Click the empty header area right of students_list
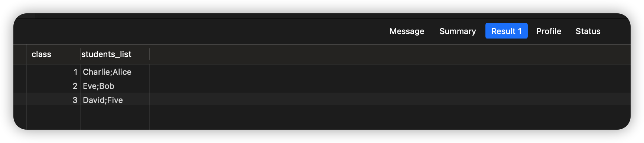The width and height of the screenshot is (644, 143). 390,54
